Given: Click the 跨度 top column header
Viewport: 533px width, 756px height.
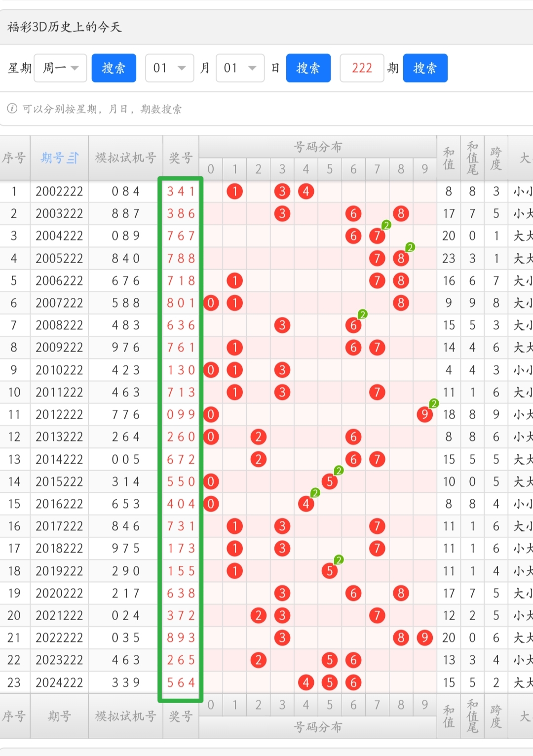Looking at the screenshot, I should click(x=496, y=158).
